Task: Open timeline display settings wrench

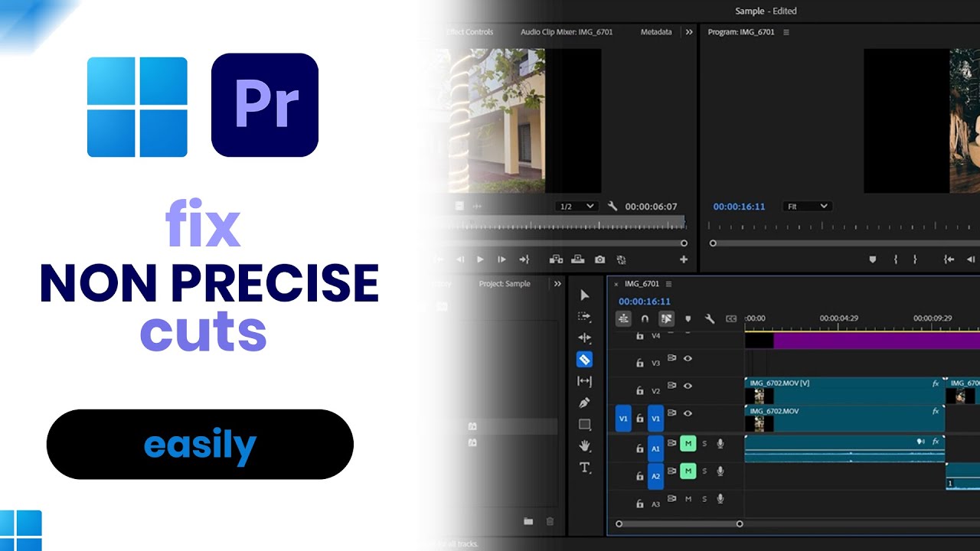Action: [x=710, y=318]
